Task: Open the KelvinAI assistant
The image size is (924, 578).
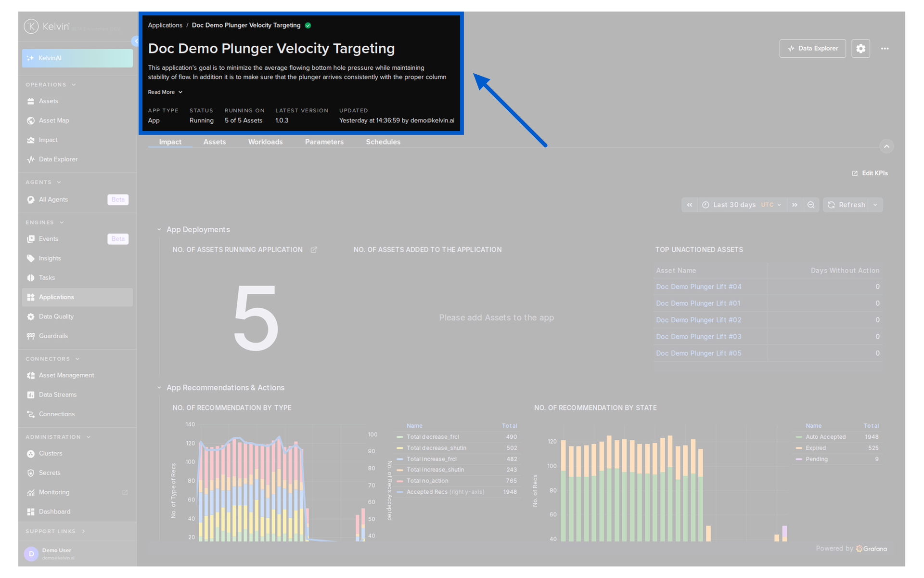Action: (x=77, y=58)
